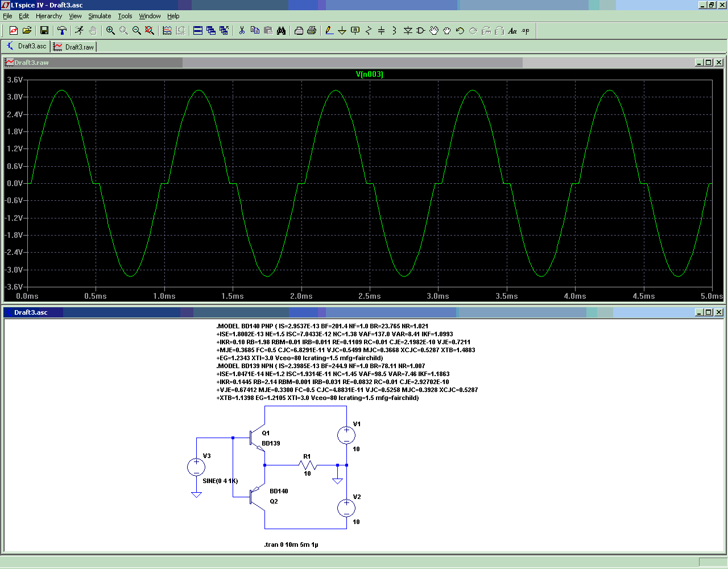Viewport: 728px width, 569px height.
Task: Click the .tran 0 10m 5m 1µ directive text
Action: (291, 545)
